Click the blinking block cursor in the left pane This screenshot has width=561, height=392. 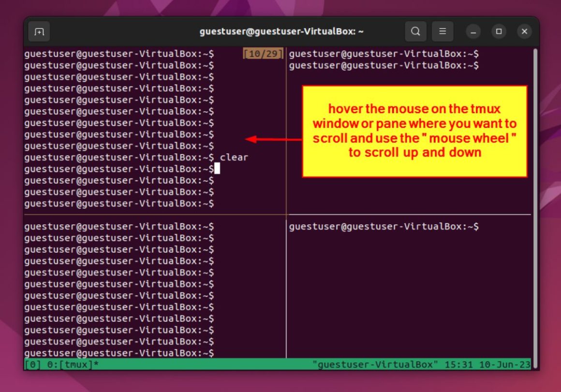pyautogui.click(x=218, y=168)
